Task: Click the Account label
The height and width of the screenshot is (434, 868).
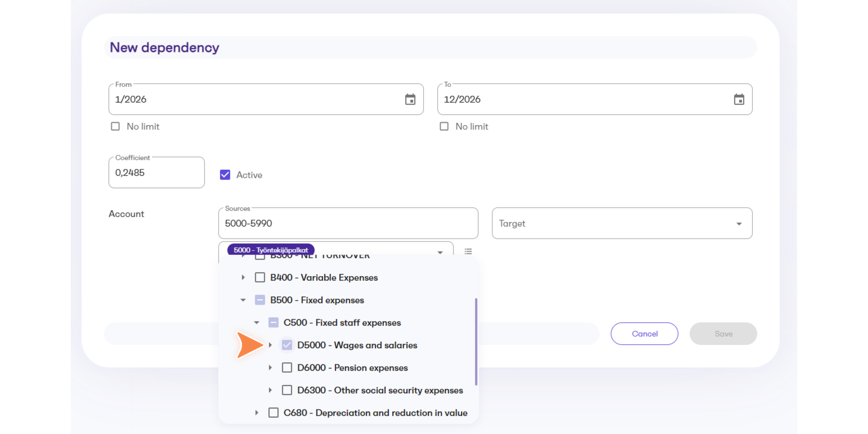Action: [x=126, y=214]
